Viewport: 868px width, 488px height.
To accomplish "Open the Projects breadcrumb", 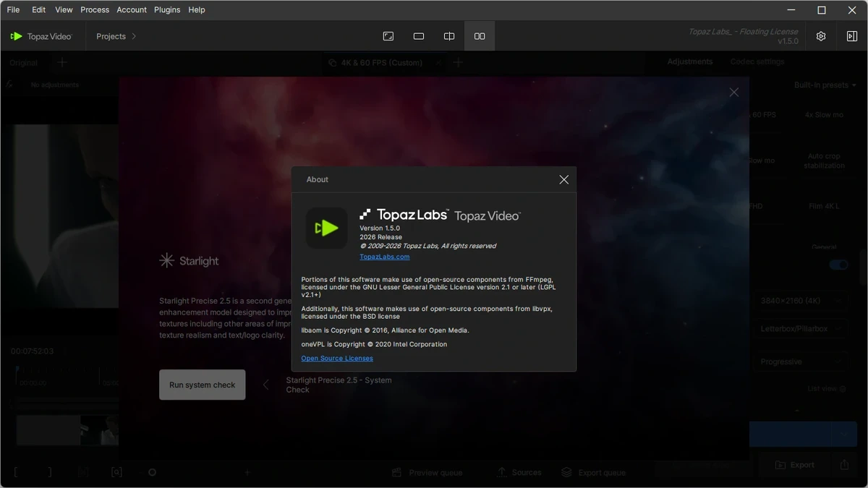I will tap(111, 36).
